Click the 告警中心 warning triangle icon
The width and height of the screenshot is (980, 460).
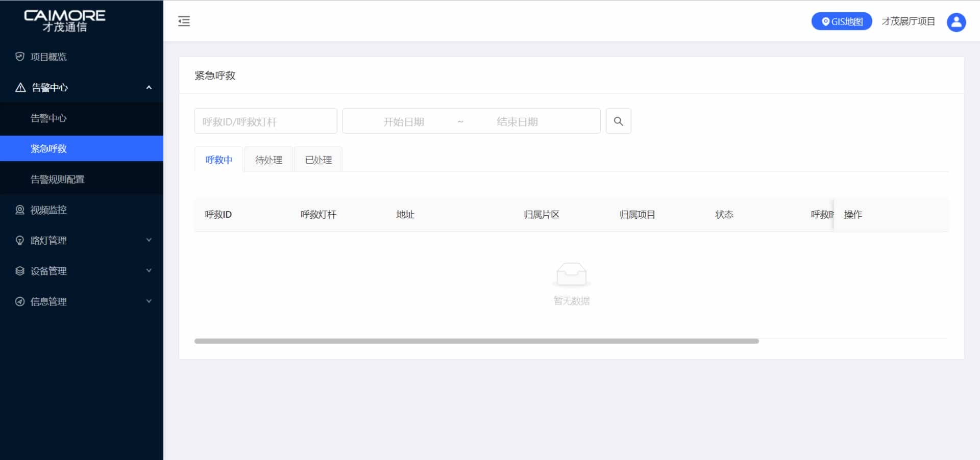19,87
